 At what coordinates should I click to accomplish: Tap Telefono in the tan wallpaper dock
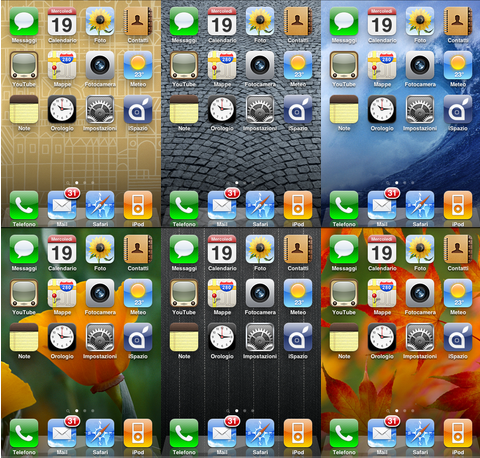(x=24, y=205)
